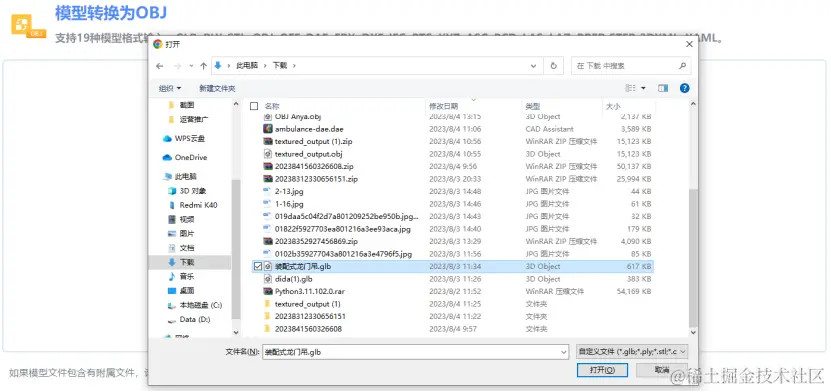Select 0102b359277043a801216a3e4796f5.jpg icon

point(268,254)
